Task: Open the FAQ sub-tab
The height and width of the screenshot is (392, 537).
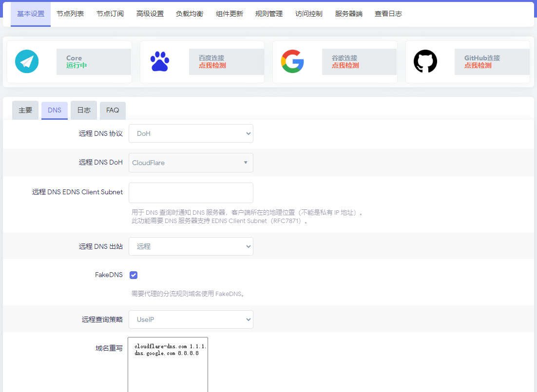Action: pyautogui.click(x=113, y=110)
